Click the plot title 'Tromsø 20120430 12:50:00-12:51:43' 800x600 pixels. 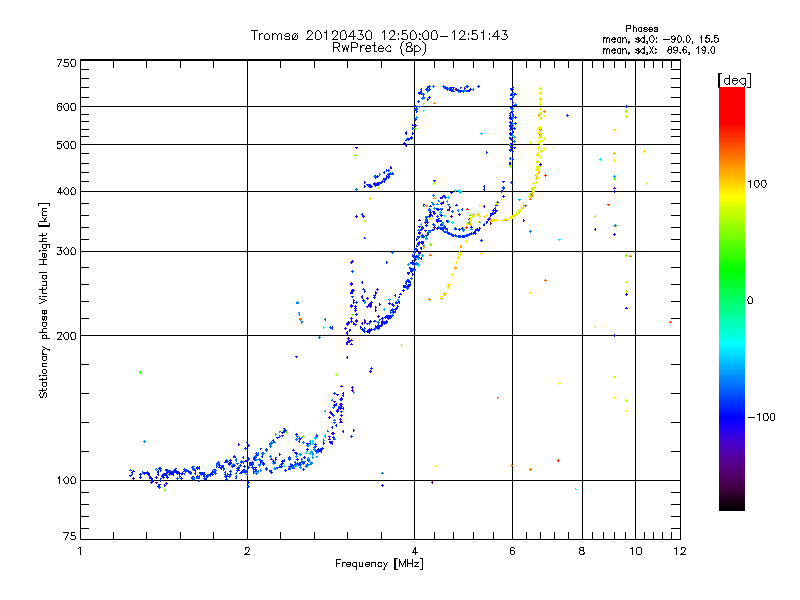point(379,35)
